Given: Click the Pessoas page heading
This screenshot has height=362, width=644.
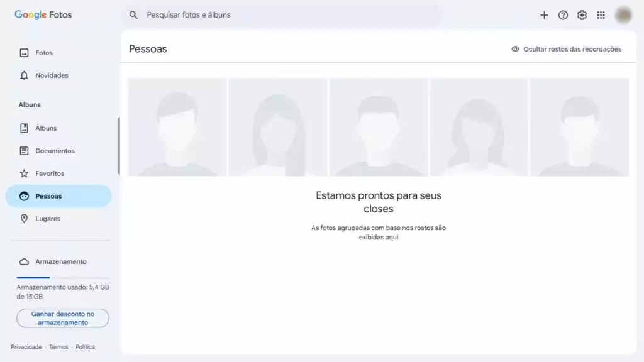Looking at the screenshot, I should [x=148, y=49].
